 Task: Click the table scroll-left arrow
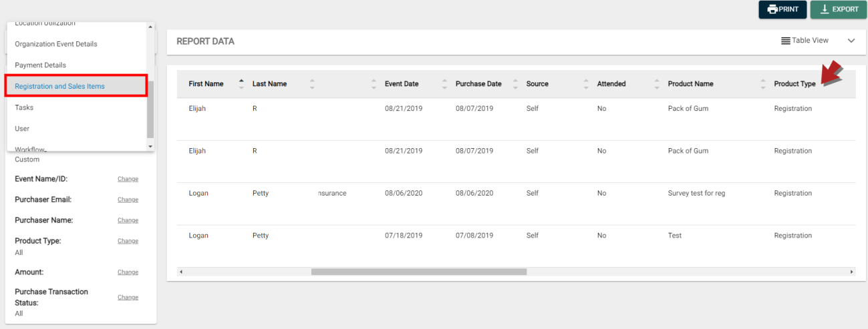pyautogui.click(x=181, y=272)
